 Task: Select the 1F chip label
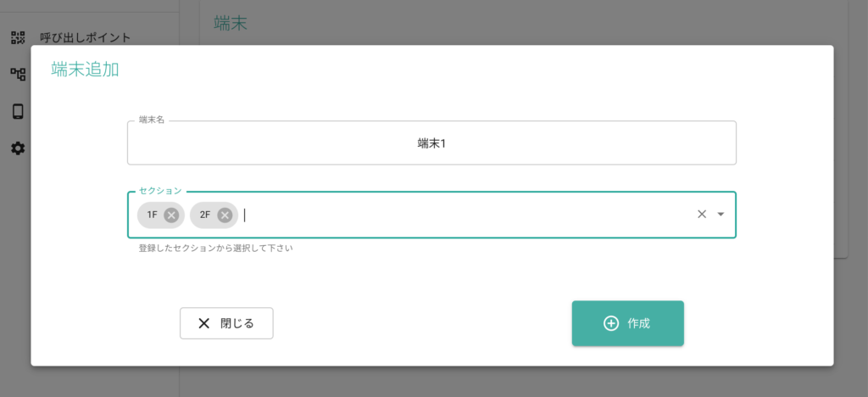pos(153,215)
